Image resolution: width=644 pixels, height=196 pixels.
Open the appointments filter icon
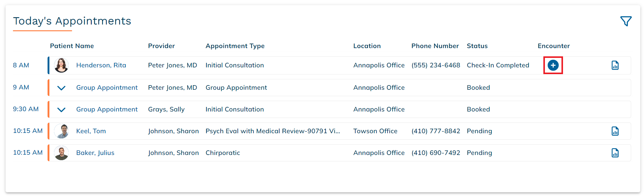(626, 21)
